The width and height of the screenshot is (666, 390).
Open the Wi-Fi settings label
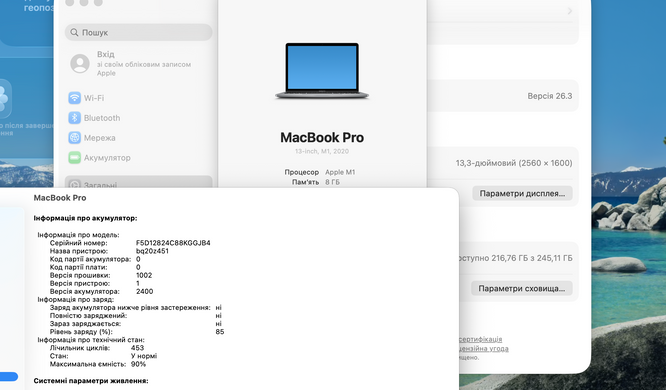coord(94,98)
